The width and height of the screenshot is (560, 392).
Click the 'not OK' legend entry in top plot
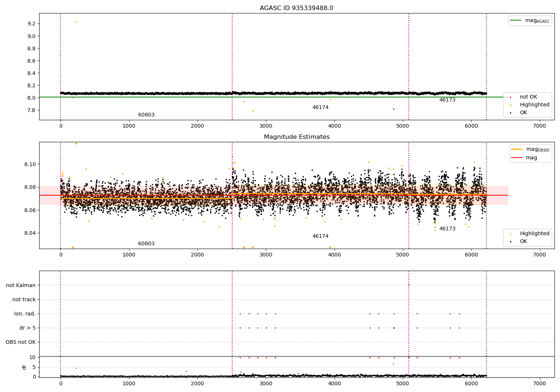click(524, 97)
